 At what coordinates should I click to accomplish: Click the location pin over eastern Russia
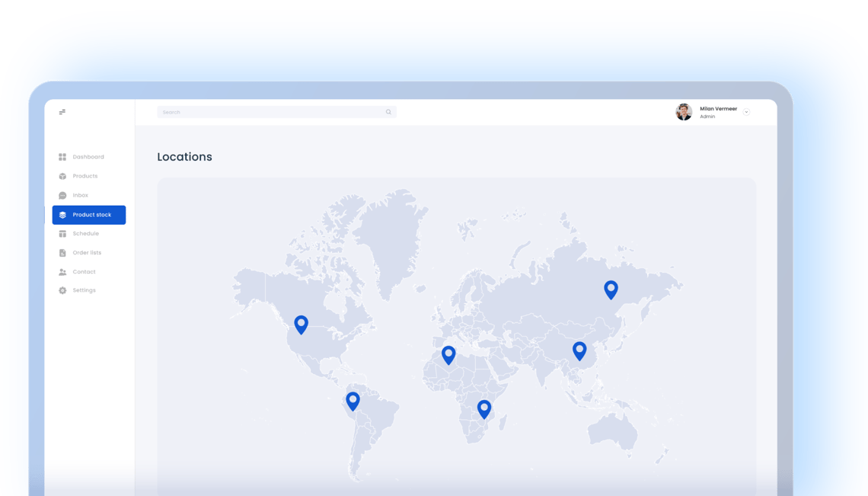tap(611, 290)
